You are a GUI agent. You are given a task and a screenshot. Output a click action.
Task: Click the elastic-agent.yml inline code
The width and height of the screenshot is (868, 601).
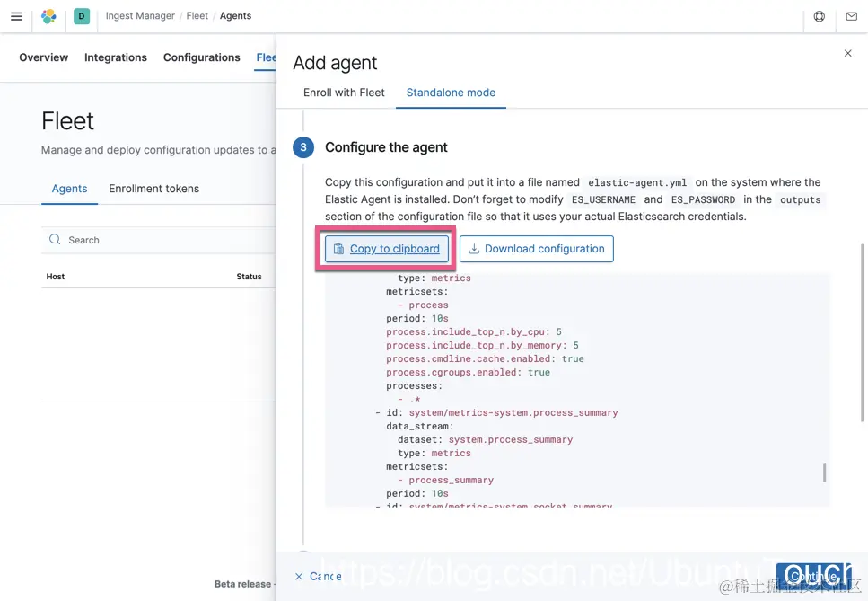[637, 182]
